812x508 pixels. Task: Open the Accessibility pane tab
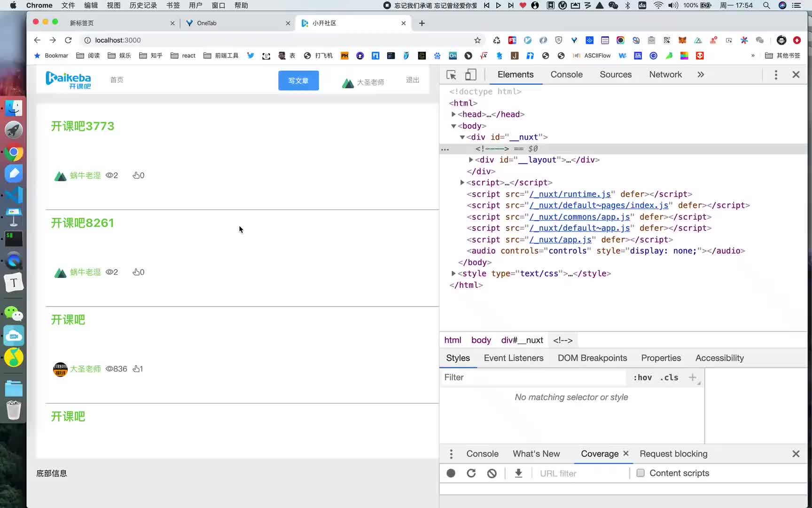point(719,358)
